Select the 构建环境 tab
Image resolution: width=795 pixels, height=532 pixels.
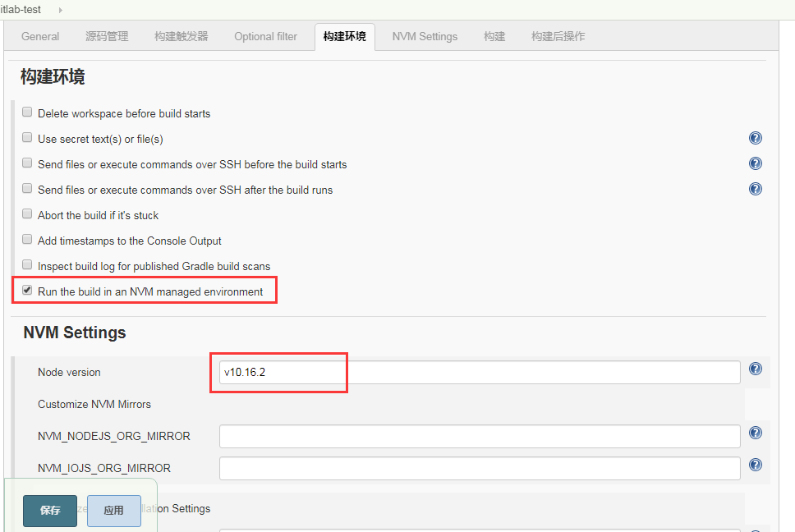pos(345,36)
